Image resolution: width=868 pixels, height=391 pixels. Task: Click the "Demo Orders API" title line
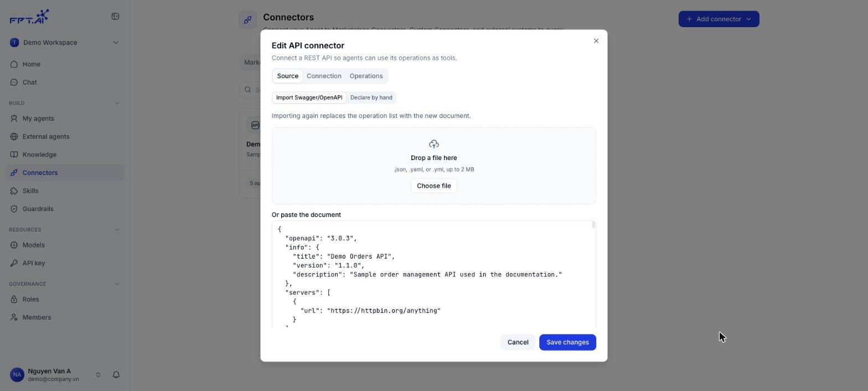click(344, 256)
